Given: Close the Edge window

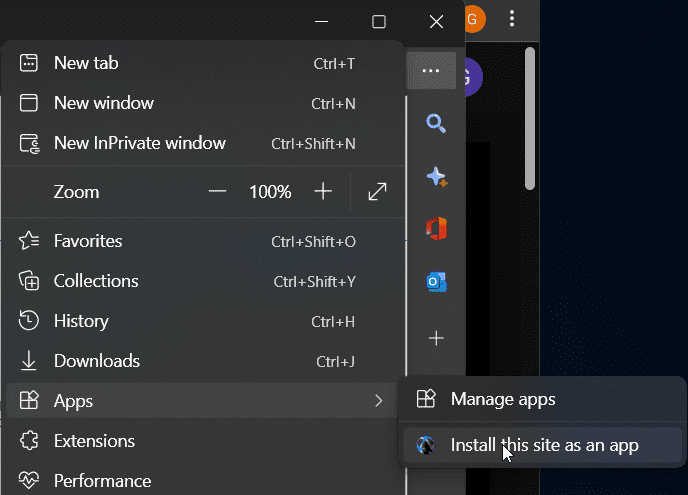Looking at the screenshot, I should pyautogui.click(x=436, y=21).
